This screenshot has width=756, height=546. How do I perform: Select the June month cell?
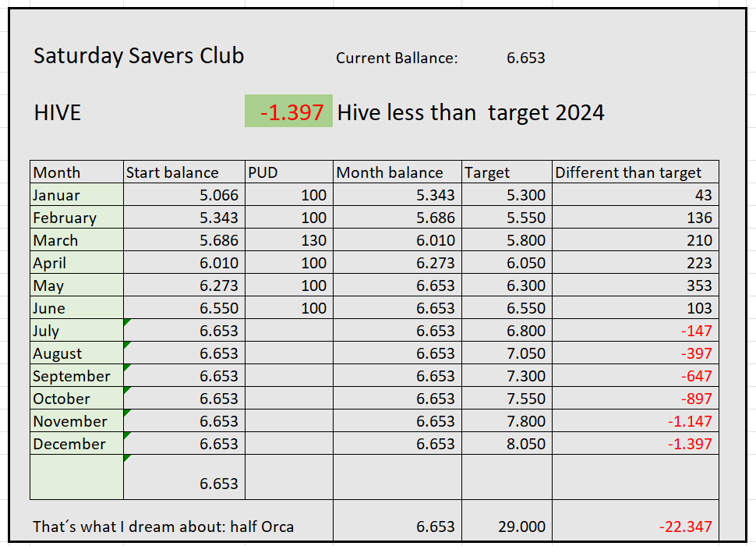click(76, 308)
